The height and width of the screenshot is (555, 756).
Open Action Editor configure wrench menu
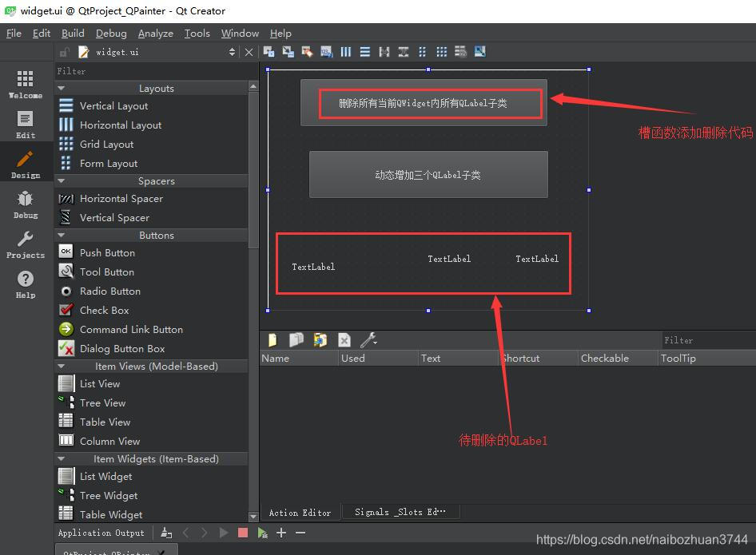[369, 340]
